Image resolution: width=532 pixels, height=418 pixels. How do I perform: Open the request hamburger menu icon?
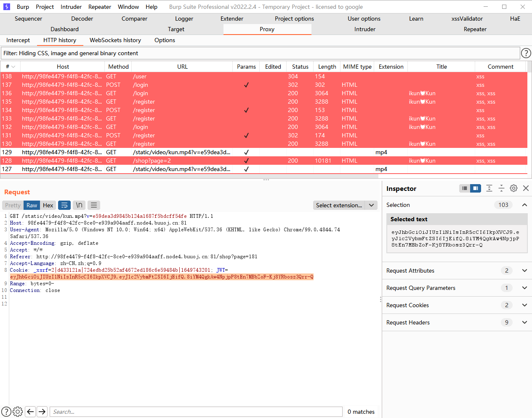(94, 205)
